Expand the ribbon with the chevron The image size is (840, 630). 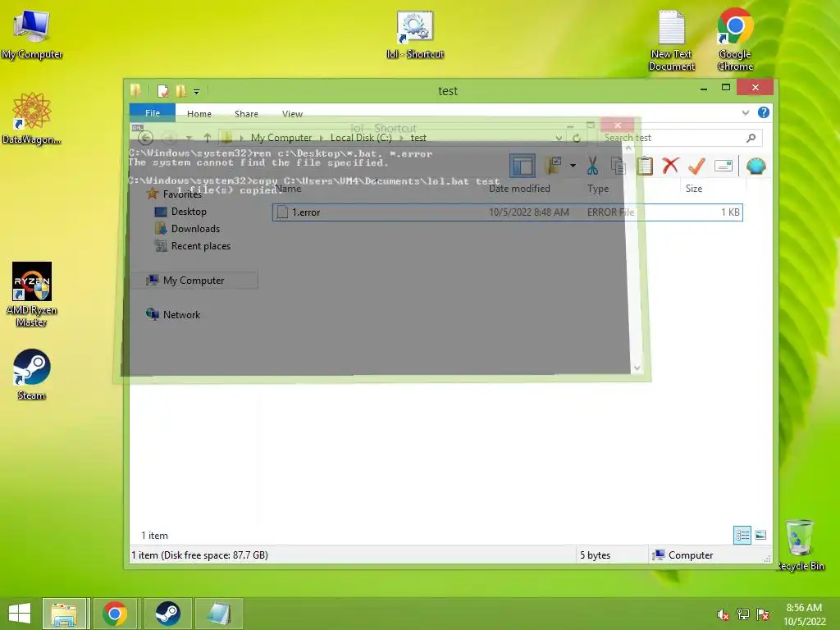745,112
